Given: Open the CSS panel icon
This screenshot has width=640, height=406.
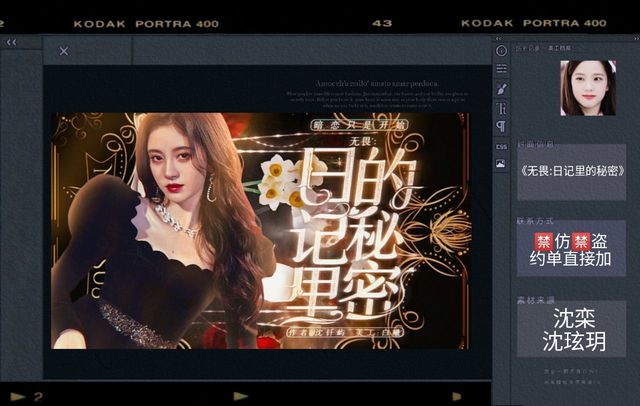Looking at the screenshot, I should 501,145.
